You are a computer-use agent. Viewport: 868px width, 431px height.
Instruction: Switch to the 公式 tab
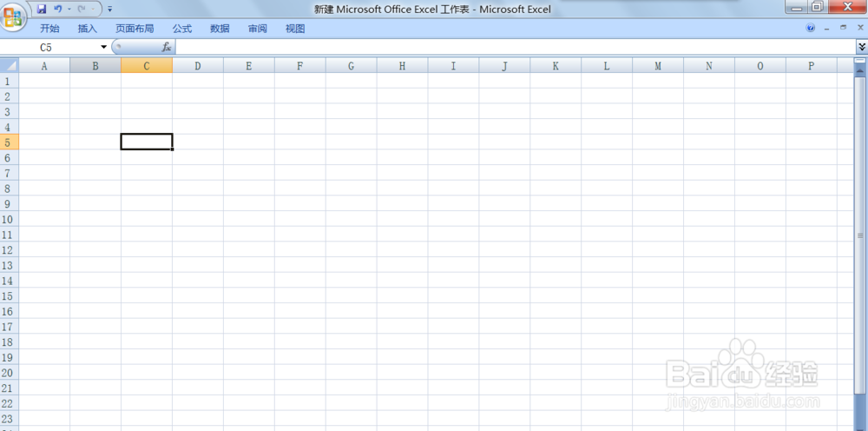[182, 29]
